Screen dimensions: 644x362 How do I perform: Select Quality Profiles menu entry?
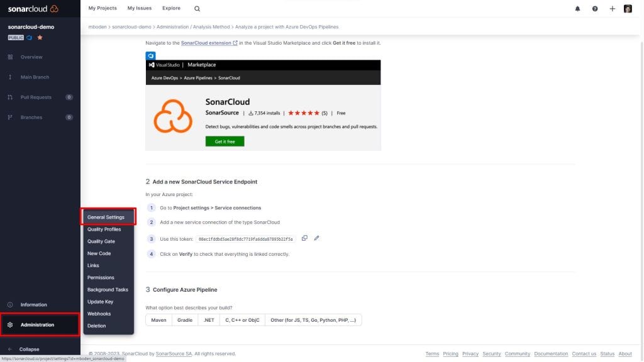(108, 229)
